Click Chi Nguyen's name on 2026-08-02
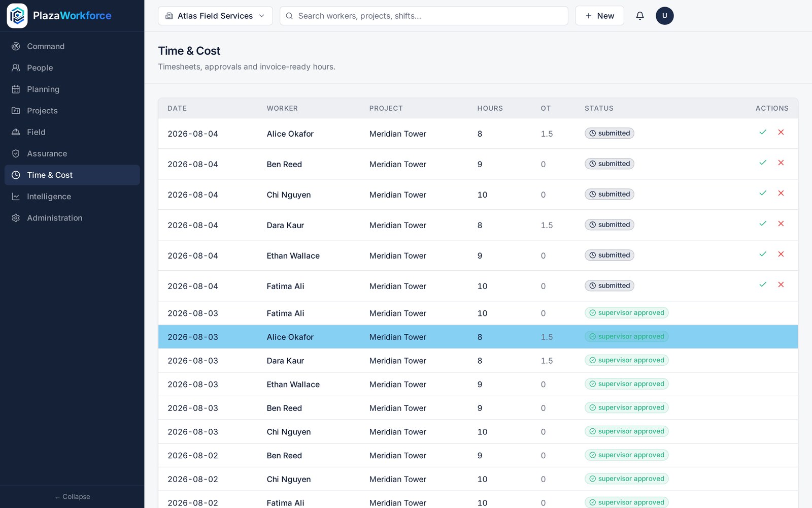The width and height of the screenshot is (812, 508). [289, 479]
